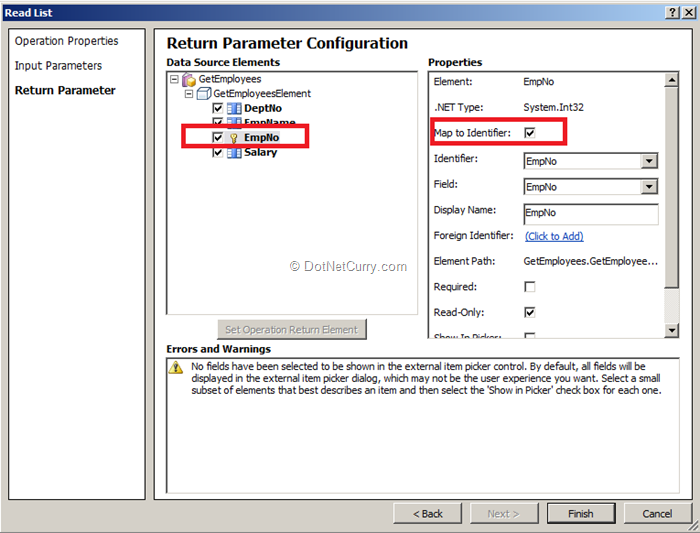Viewport: 700px width, 533px height.
Task: Go to Operation Properties step
Action: 67,41
